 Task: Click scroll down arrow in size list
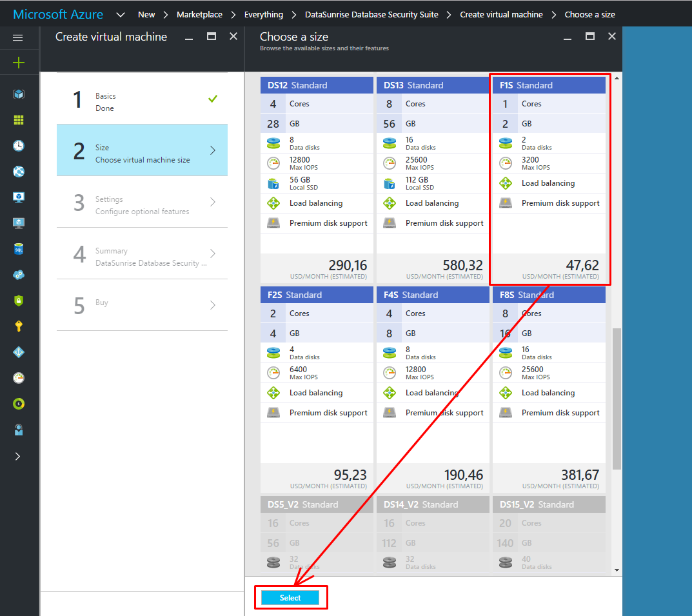tap(617, 570)
